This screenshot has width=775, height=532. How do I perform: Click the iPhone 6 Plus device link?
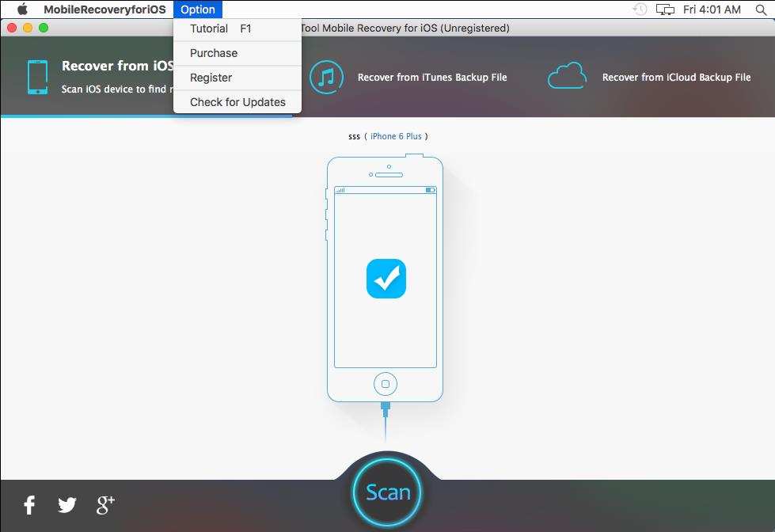pyautogui.click(x=396, y=136)
